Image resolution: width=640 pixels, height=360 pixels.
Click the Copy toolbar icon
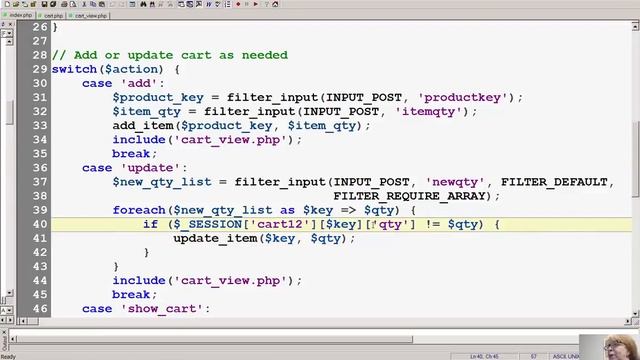(x=93, y=4)
